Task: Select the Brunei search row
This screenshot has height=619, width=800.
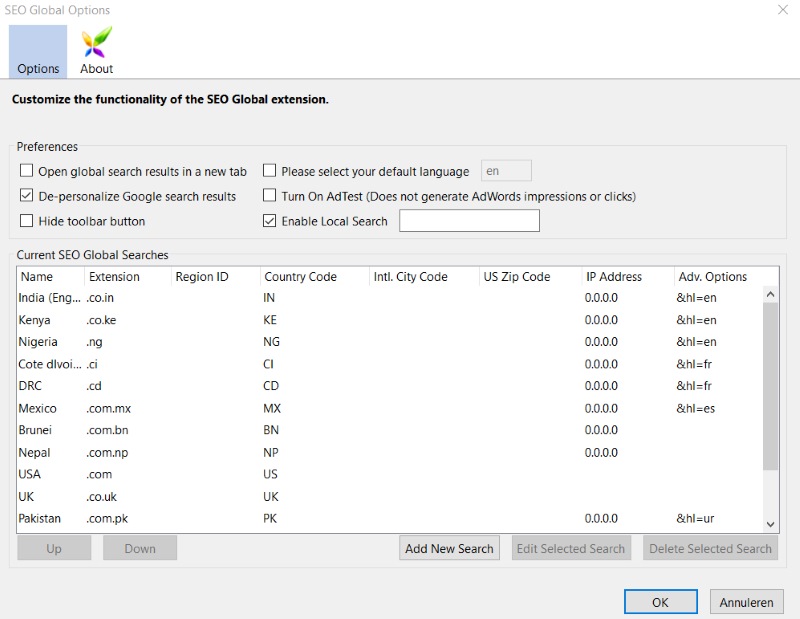Action: pos(390,430)
